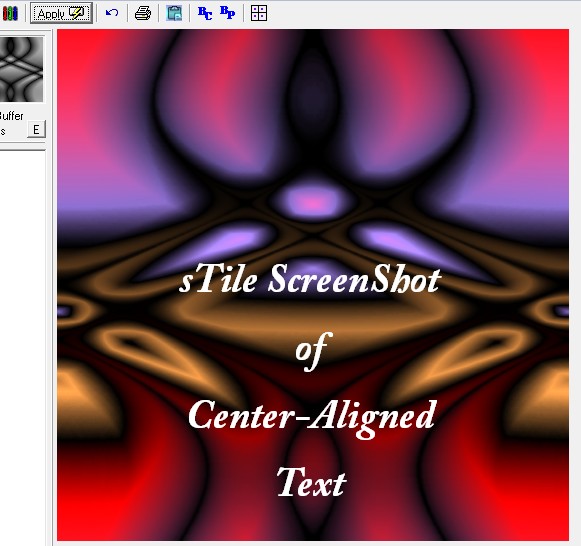Click the E button beside the buffer

pyautogui.click(x=36, y=130)
